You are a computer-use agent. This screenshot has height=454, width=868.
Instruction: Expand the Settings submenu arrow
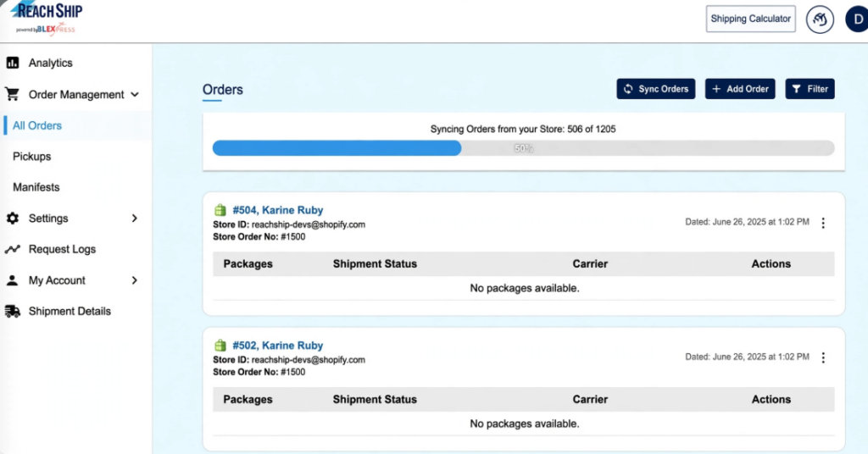[x=135, y=219]
